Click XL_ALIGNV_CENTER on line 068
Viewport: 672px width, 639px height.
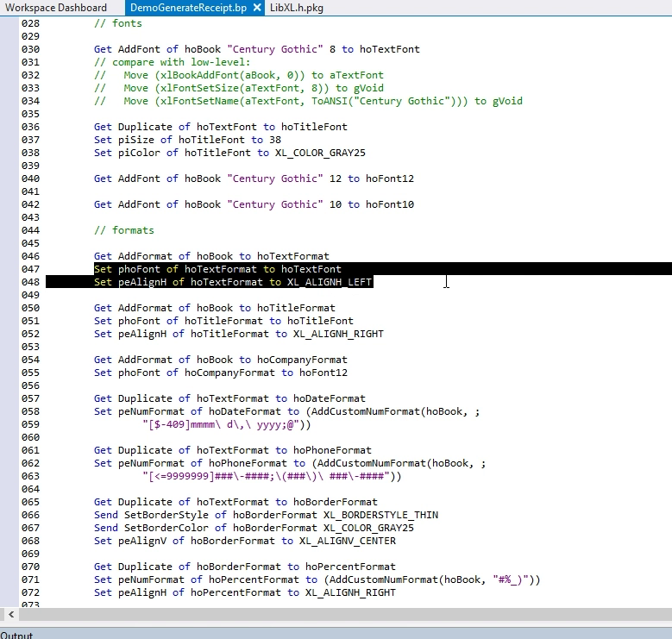pos(348,541)
